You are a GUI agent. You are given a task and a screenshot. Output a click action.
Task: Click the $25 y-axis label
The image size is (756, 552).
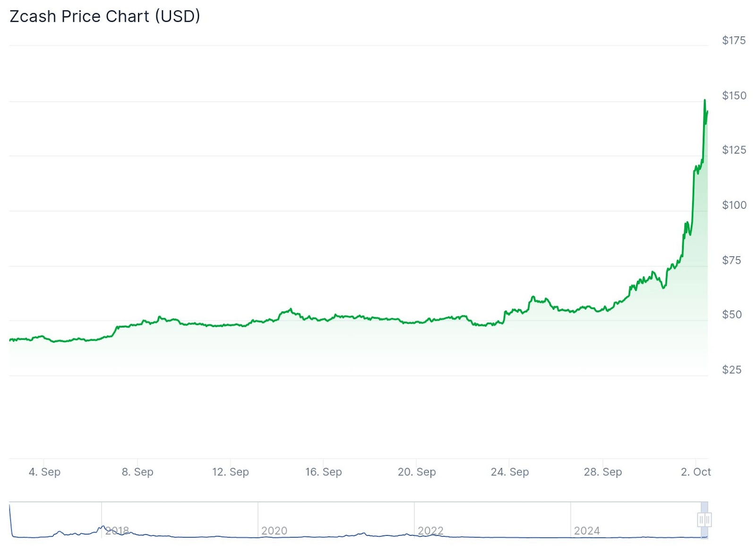(731, 370)
